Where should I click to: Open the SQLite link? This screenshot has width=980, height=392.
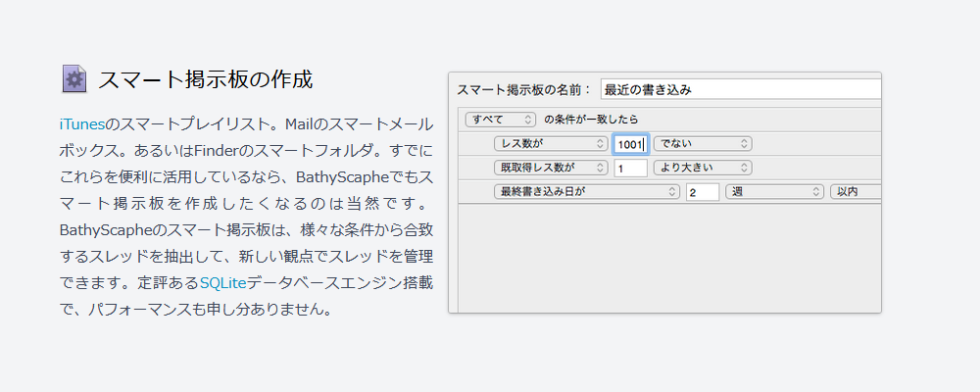[x=222, y=282]
